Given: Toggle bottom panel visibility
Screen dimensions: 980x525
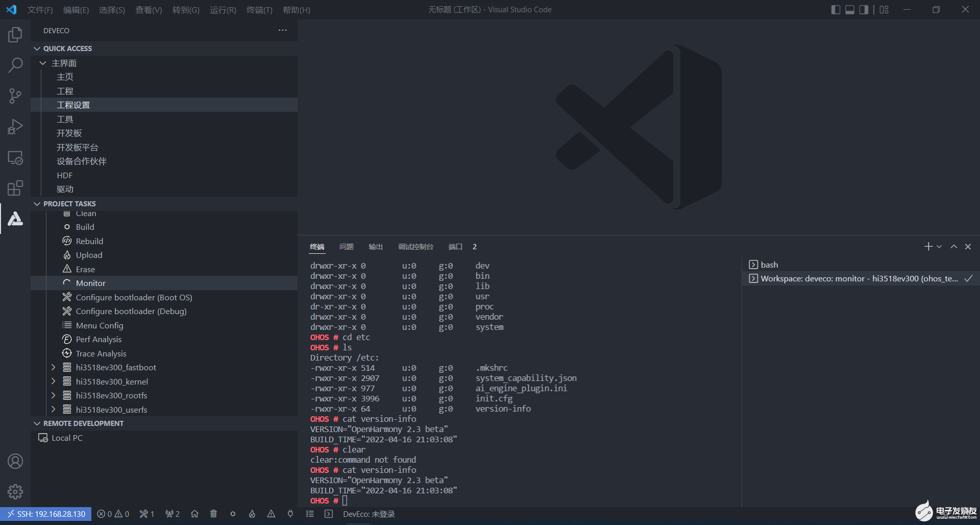Looking at the screenshot, I should (x=850, y=10).
